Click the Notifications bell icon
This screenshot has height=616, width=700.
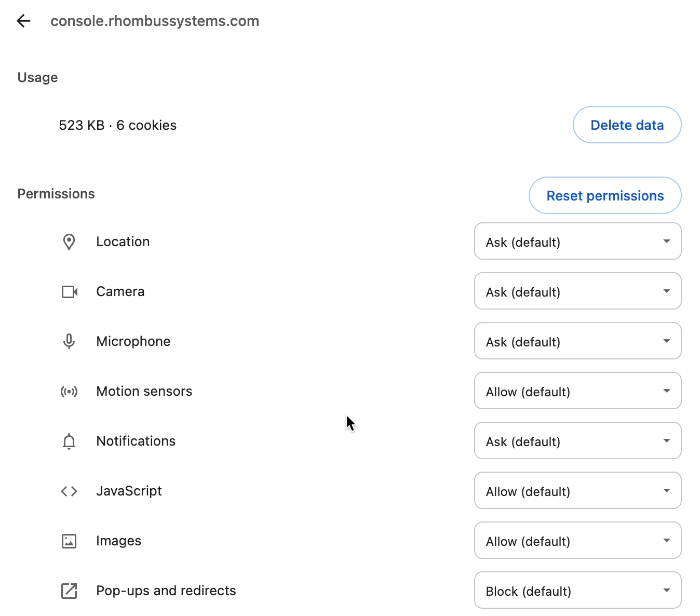pos(69,441)
